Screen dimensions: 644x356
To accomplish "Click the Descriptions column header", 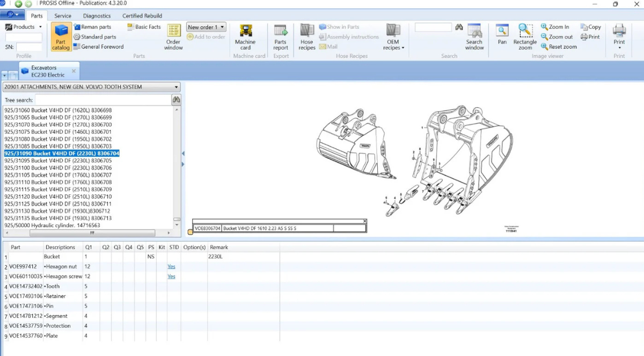I will [61, 248].
